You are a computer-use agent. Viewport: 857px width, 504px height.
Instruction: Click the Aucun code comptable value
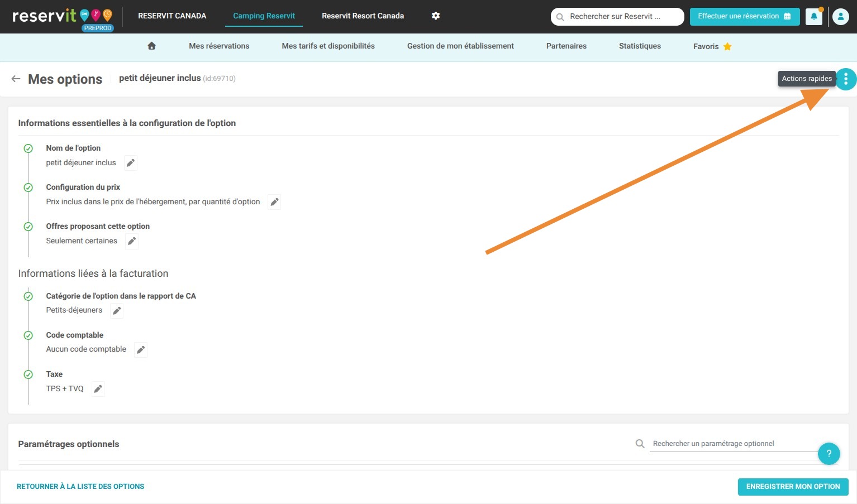(86, 349)
